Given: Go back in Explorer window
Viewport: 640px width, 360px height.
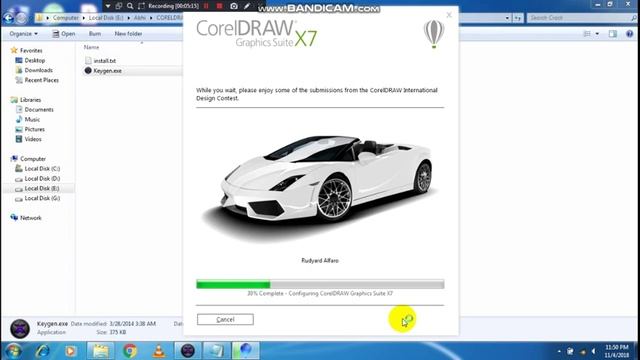Looking at the screenshot, I should point(8,18).
